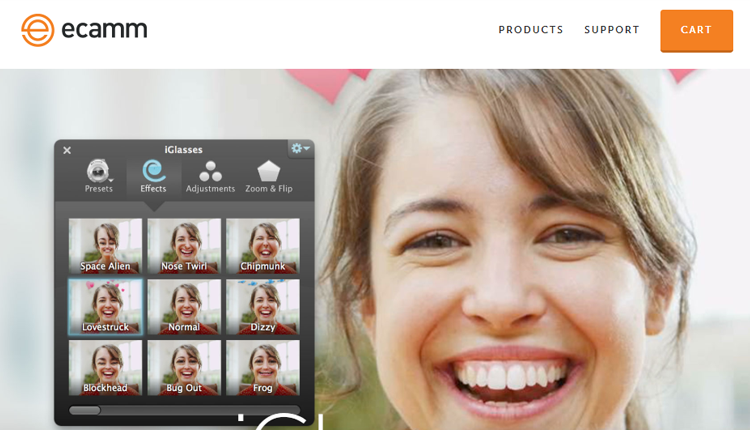Screen dimensions: 750x430
Task: Select the Normal effect
Action: pyautogui.click(x=184, y=307)
